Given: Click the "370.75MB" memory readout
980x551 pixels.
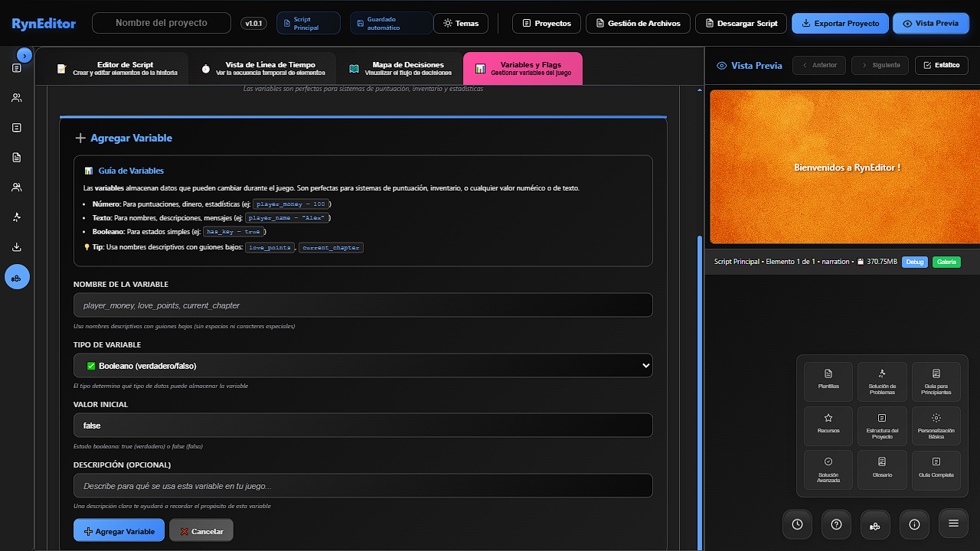Looking at the screenshot, I should coord(881,262).
